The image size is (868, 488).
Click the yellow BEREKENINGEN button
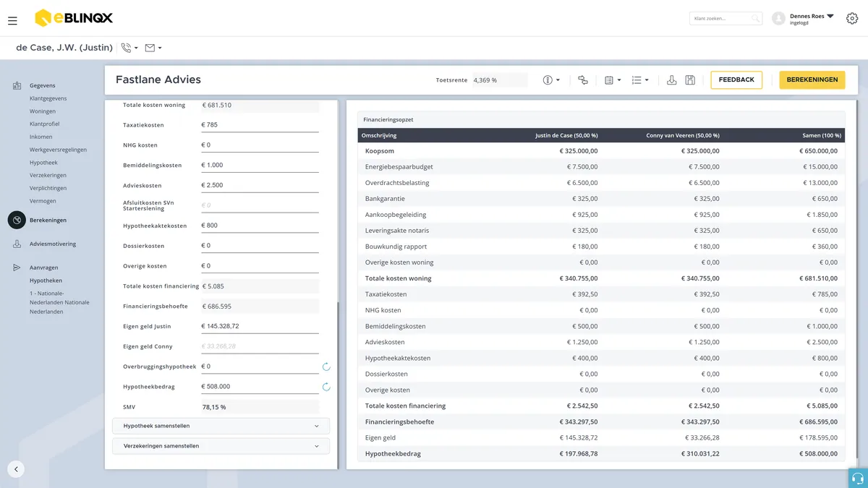click(x=812, y=80)
